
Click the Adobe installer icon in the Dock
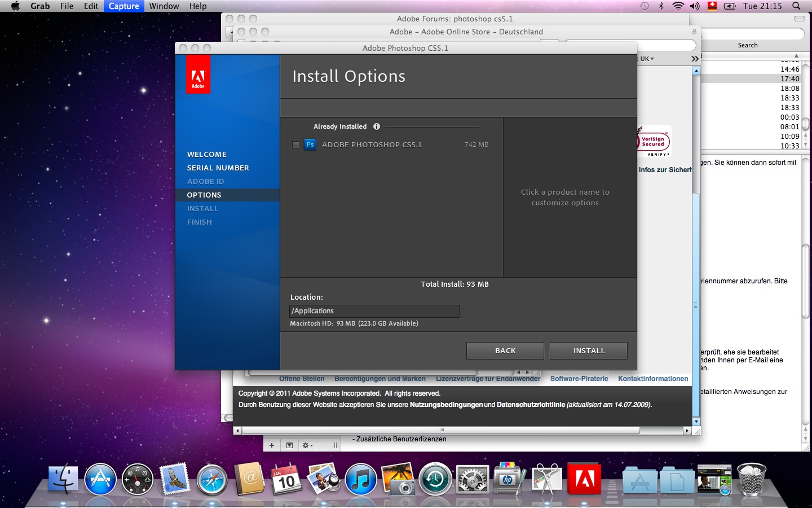(584, 479)
